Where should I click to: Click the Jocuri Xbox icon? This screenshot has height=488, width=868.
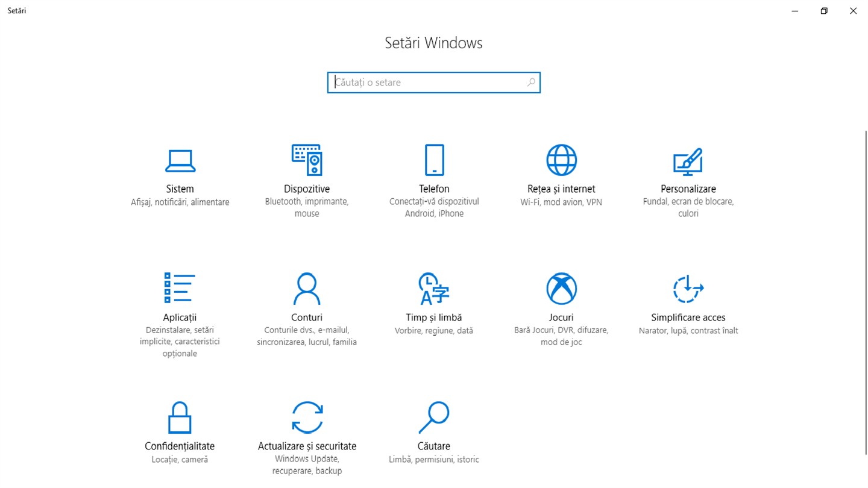[x=561, y=289]
